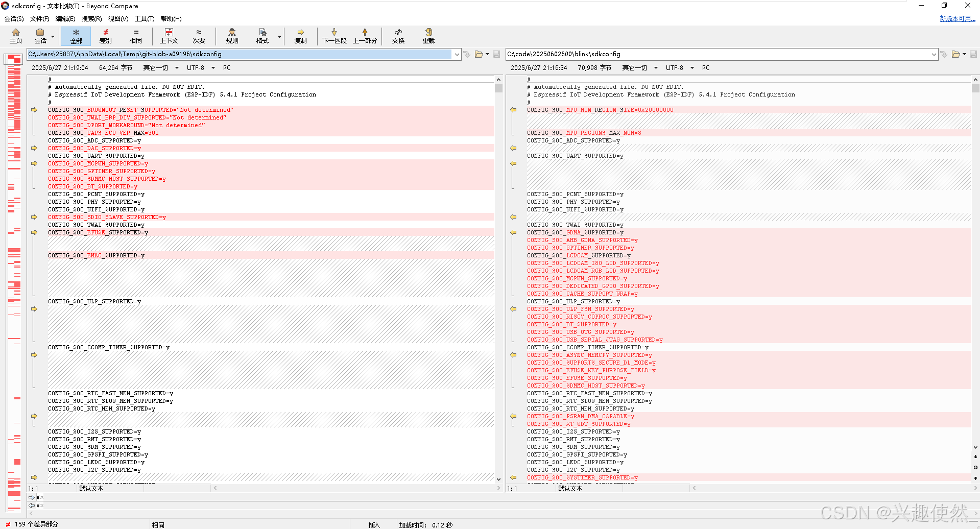Click right pane reload-arrow icon beside path
This screenshot has height=529, width=980.
tap(944, 54)
